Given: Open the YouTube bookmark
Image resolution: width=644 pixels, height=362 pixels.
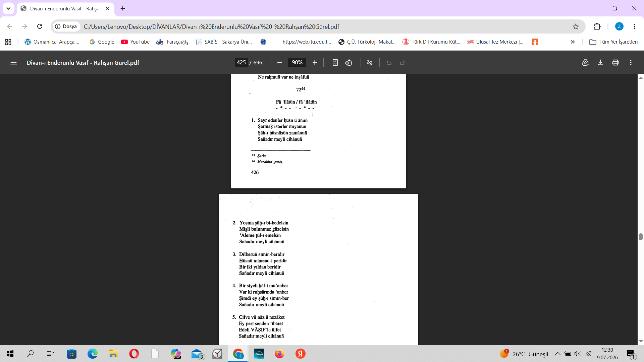Looking at the screenshot, I should 136,42.
